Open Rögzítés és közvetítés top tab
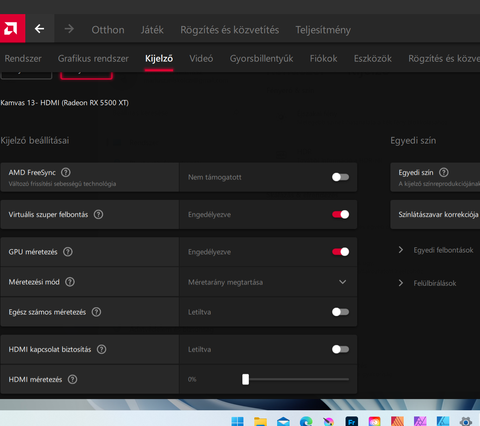Image resolution: width=480 pixels, height=426 pixels. [230, 30]
